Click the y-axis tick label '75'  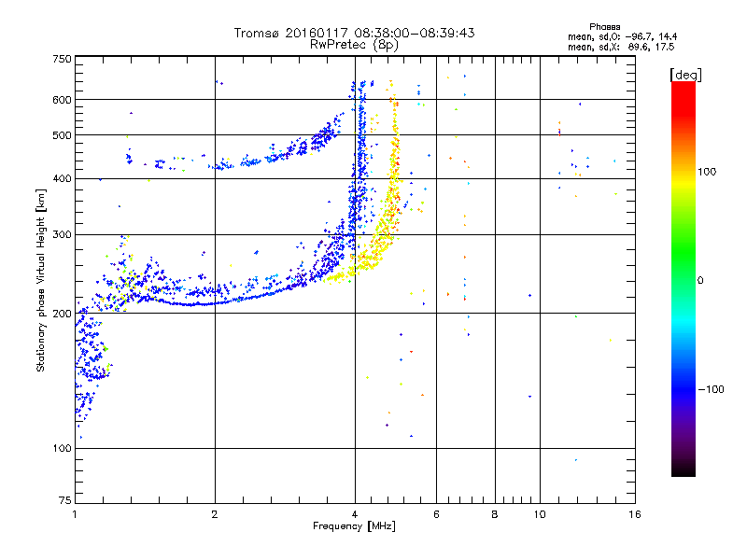[65, 500]
